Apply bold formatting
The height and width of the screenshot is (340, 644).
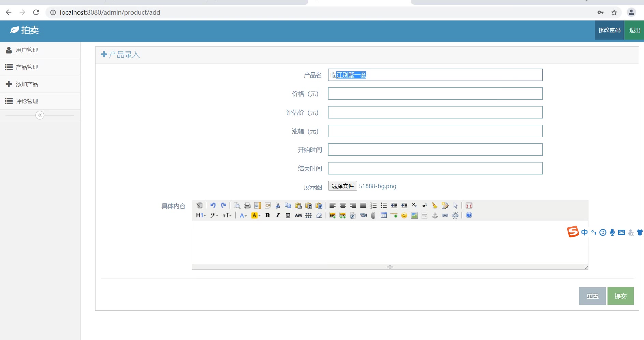click(x=268, y=215)
